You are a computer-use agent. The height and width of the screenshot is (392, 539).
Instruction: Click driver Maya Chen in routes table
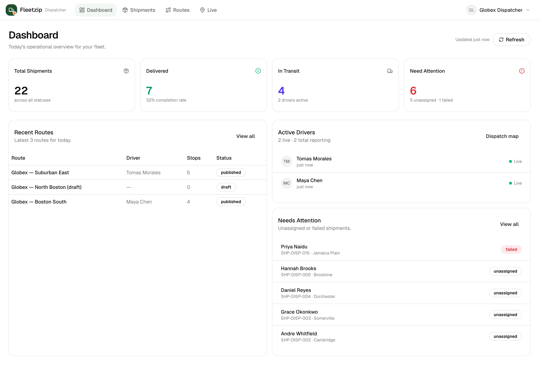[139, 202]
